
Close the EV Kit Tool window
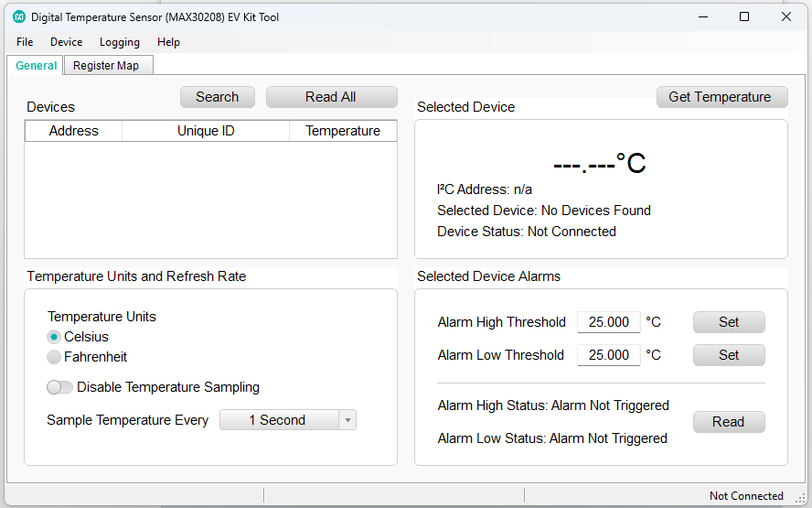point(786,17)
